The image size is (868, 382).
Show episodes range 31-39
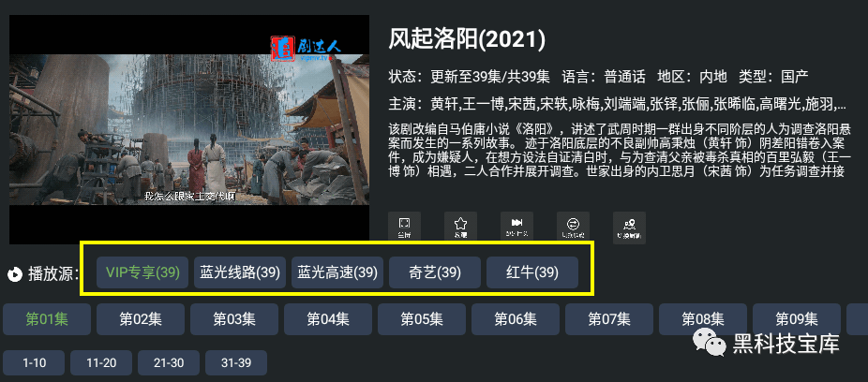pos(236,363)
